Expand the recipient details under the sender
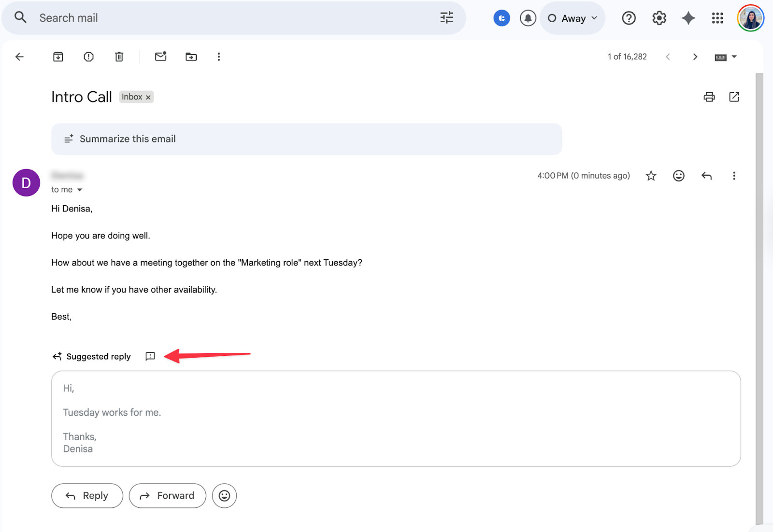This screenshot has width=773, height=532. click(x=79, y=189)
